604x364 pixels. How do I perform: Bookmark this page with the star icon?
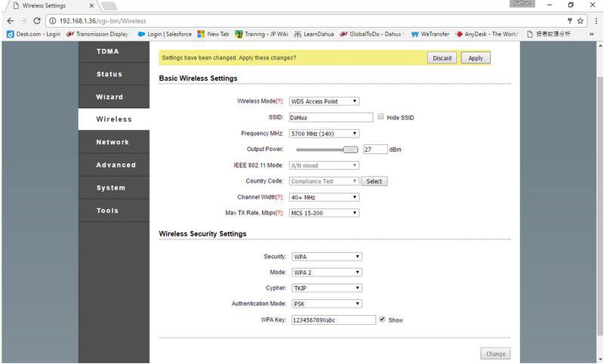(x=580, y=21)
